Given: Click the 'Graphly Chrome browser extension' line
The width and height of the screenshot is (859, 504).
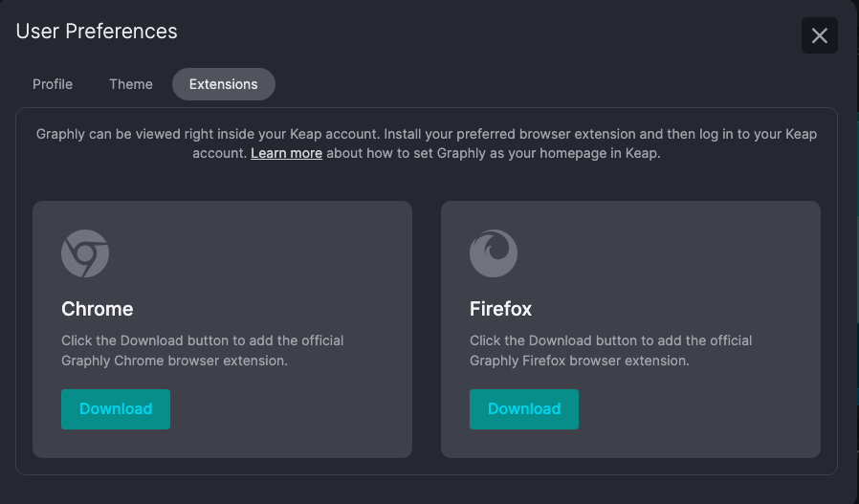Looking at the screenshot, I should click(x=174, y=362).
